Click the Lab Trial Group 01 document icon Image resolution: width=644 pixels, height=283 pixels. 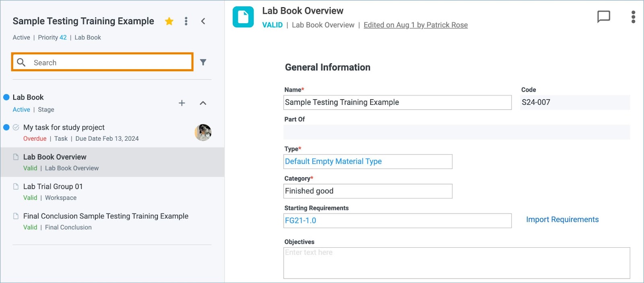16,187
